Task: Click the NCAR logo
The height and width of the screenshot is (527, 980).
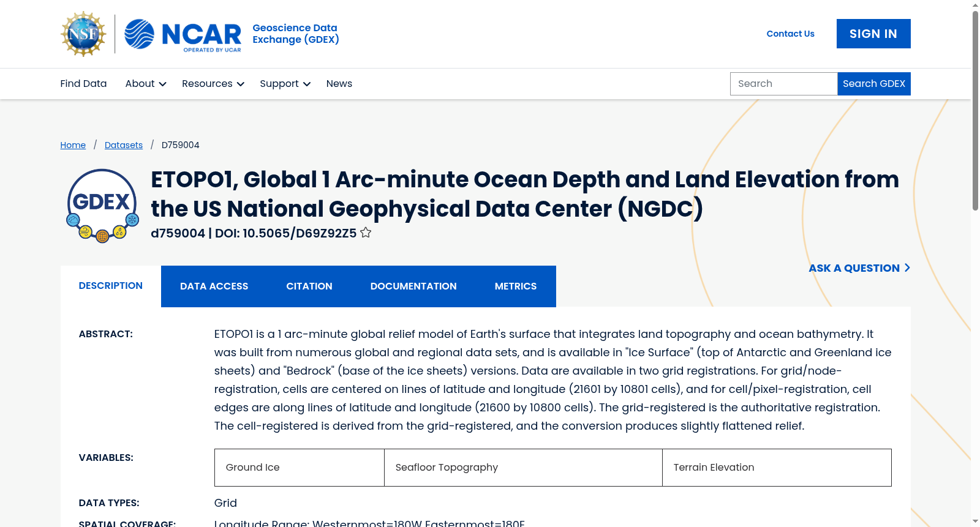Action: tap(183, 34)
